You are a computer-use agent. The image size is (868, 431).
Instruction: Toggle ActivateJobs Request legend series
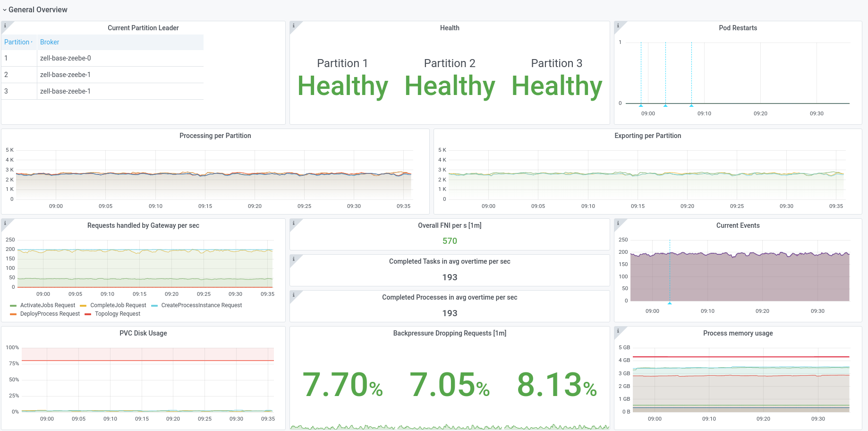tap(48, 305)
